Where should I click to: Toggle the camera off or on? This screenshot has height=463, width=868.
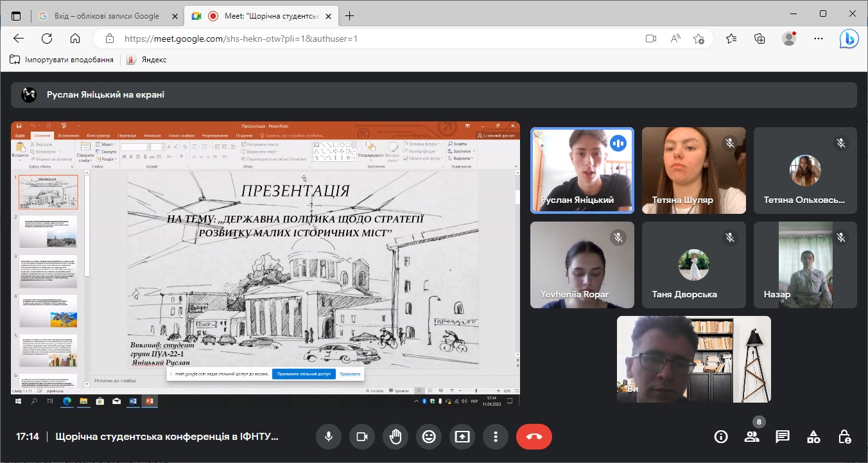point(362,437)
